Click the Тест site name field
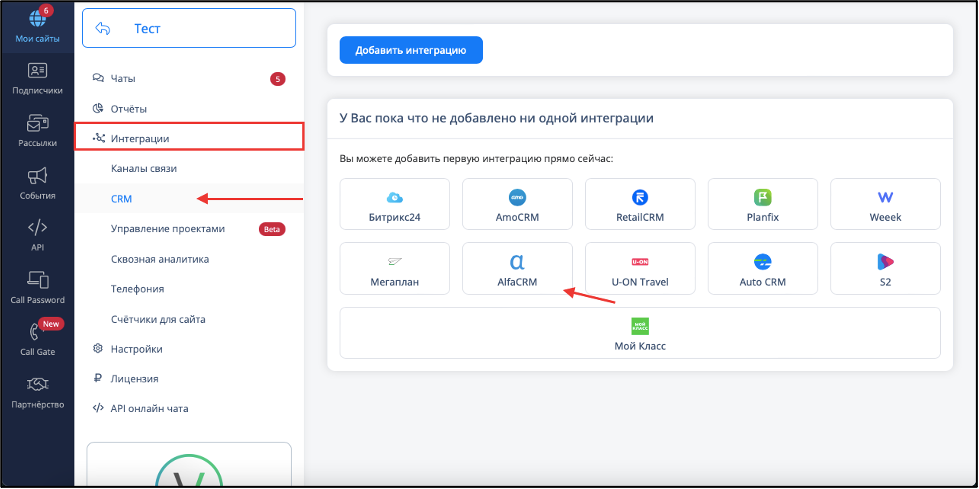 point(189,29)
